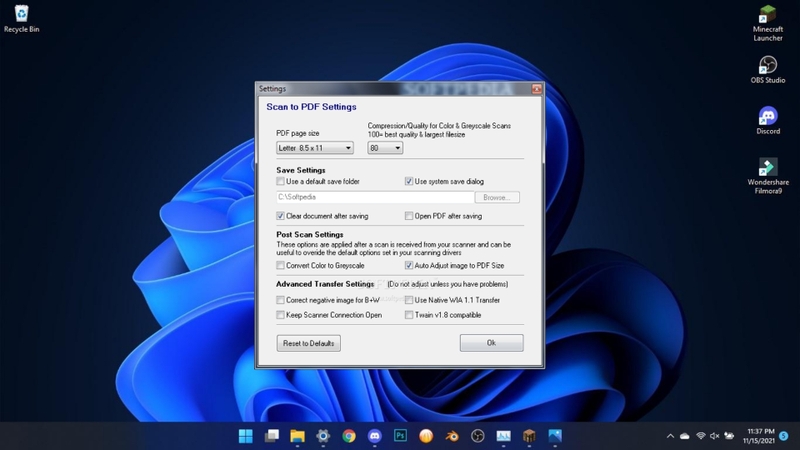Viewport: 800px width, 450px height.
Task: Confirm settings with the Ok button
Action: click(491, 343)
